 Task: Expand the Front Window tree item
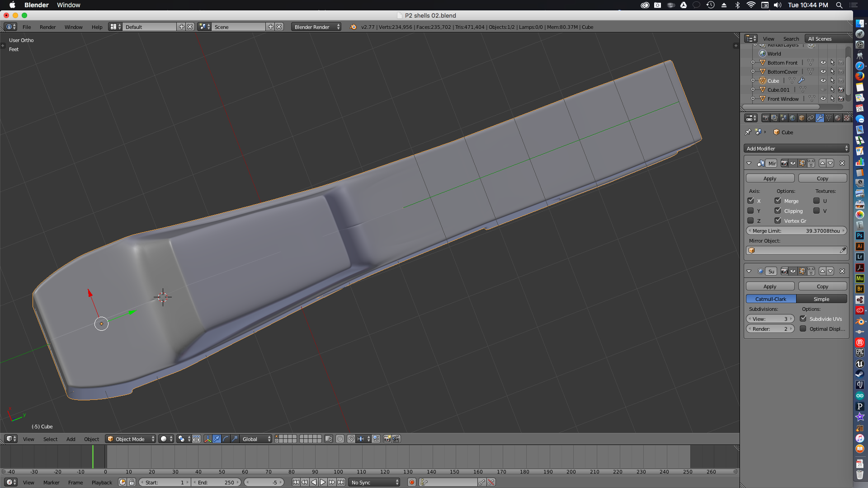click(x=753, y=99)
